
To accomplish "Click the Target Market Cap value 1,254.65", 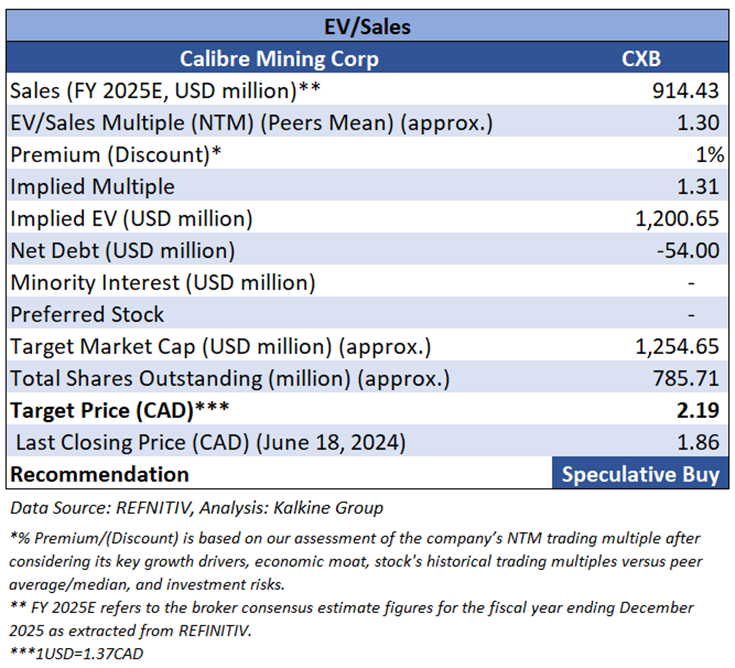I will click(x=675, y=347).
